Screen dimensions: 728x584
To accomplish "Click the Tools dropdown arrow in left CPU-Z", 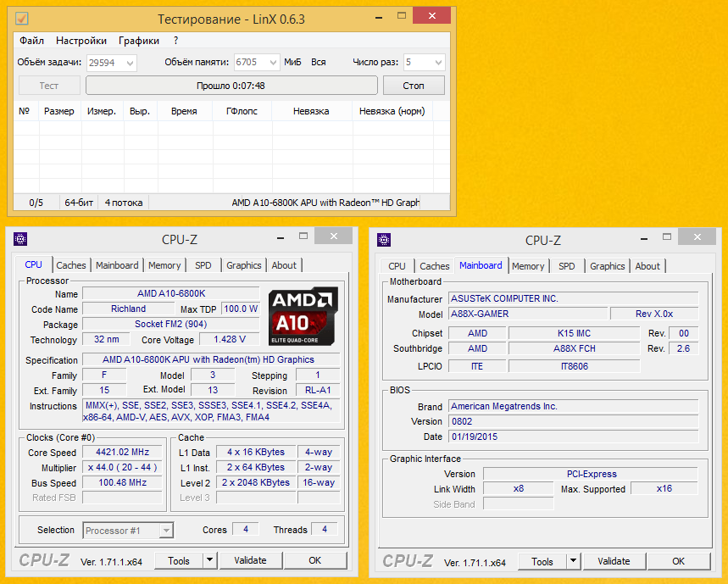I will coord(209,561).
